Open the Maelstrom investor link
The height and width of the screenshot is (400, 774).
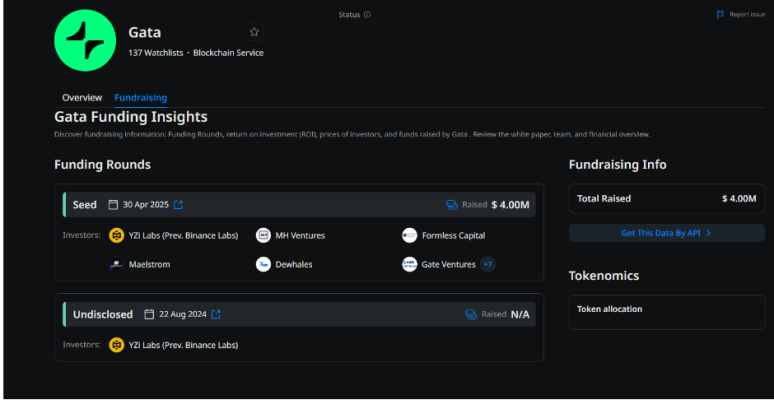tap(149, 265)
